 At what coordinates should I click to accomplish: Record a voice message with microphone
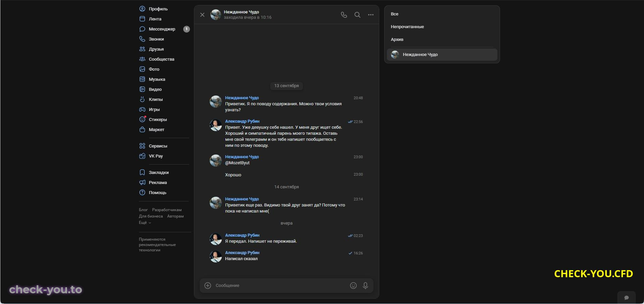pyautogui.click(x=365, y=286)
